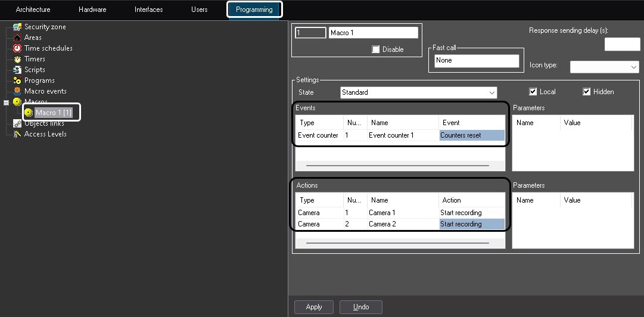Click the Apply button
Image resolution: width=644 pixels, height=317 pixels.
click(x=314, y=307)
